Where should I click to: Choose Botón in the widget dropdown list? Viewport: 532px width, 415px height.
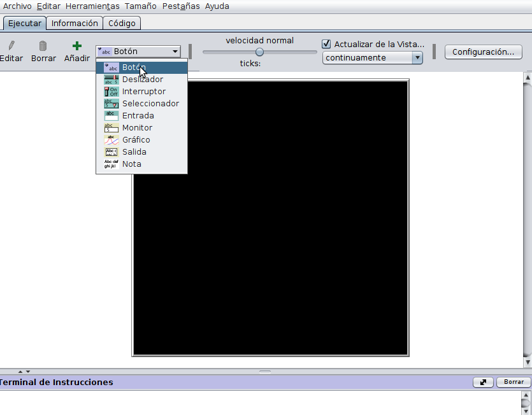click(141, 67)
